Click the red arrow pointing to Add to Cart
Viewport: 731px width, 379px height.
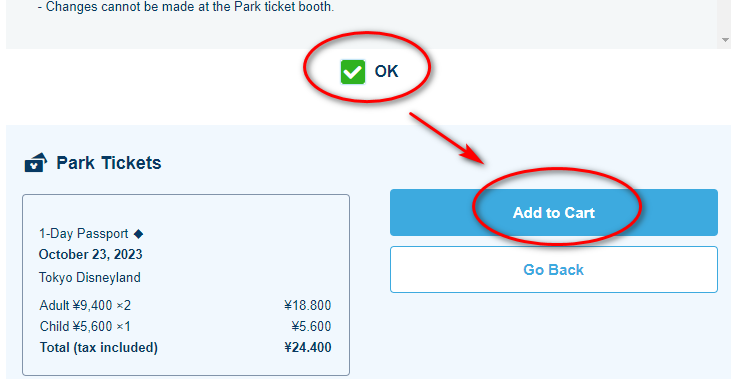pyautogui.click(x=447, y=138)
